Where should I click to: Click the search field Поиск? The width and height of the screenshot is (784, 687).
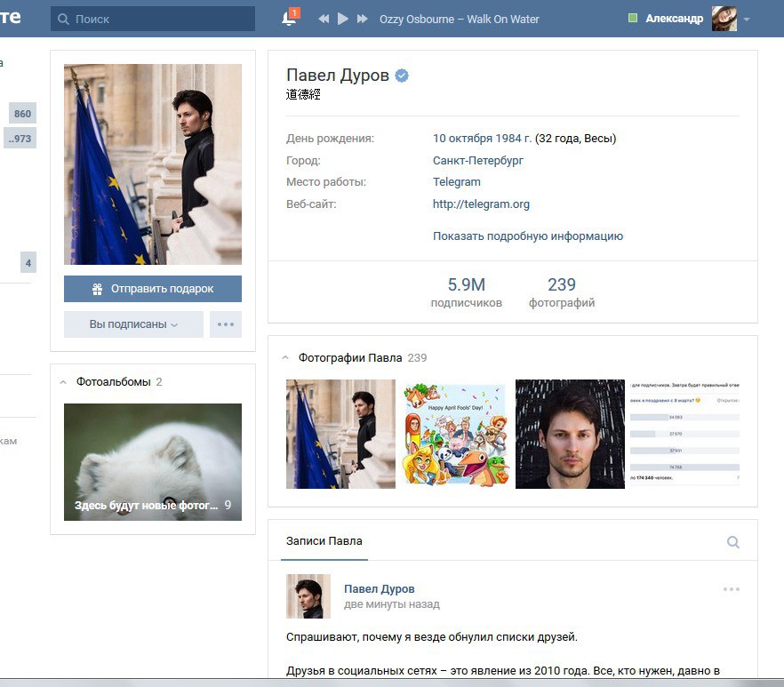coord(153,19)
